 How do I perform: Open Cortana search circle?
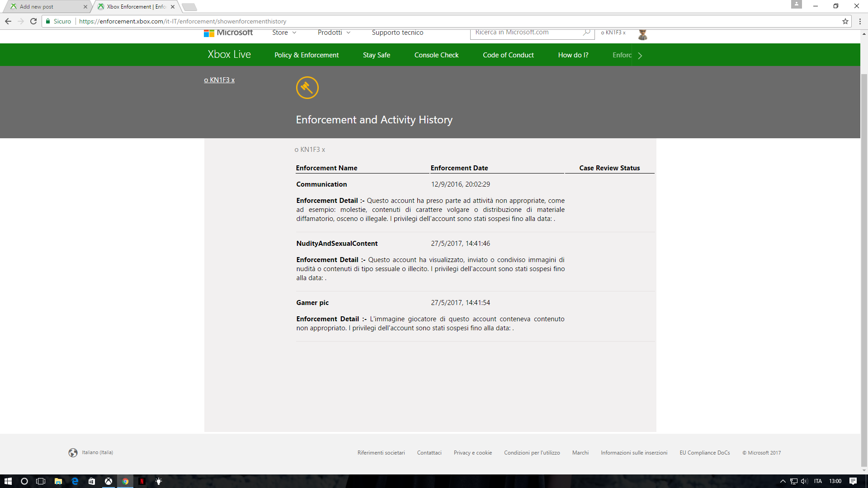pyautogui.click(x=24, y=481)
